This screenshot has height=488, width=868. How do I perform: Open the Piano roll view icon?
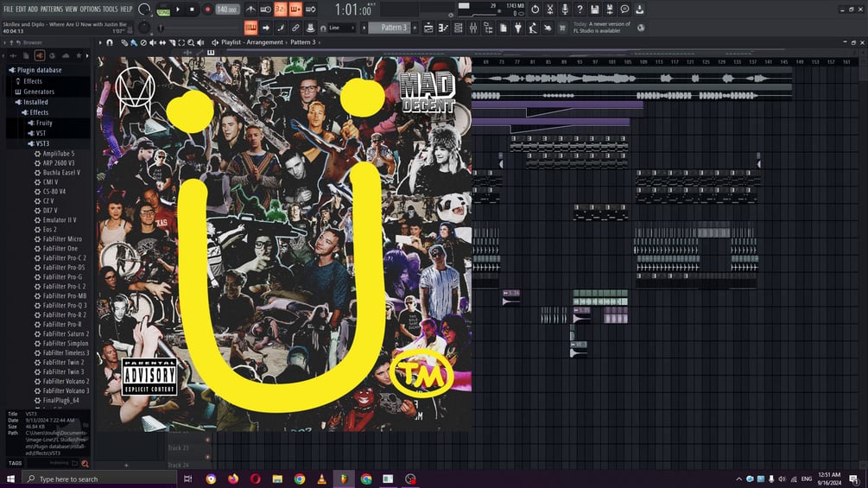pyautogui.click(x=443, y=28)
